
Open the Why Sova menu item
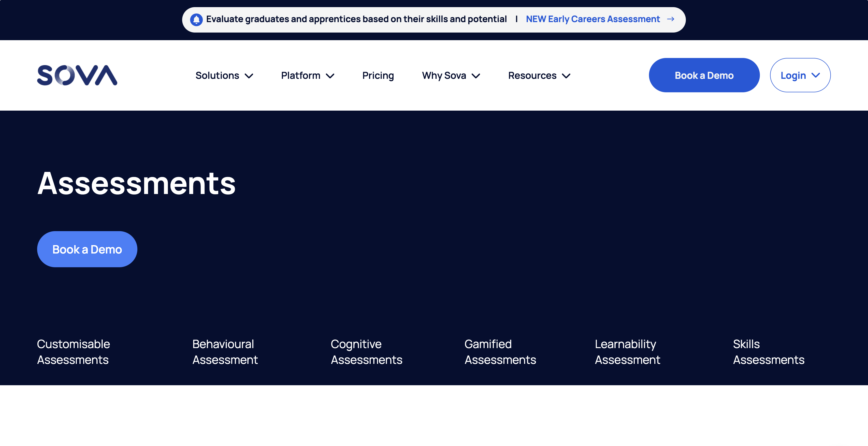[444, 76]
